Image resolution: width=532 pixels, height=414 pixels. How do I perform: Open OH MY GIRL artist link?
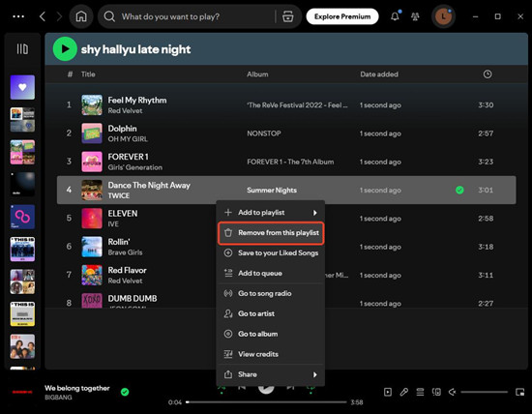click(128, 138)
